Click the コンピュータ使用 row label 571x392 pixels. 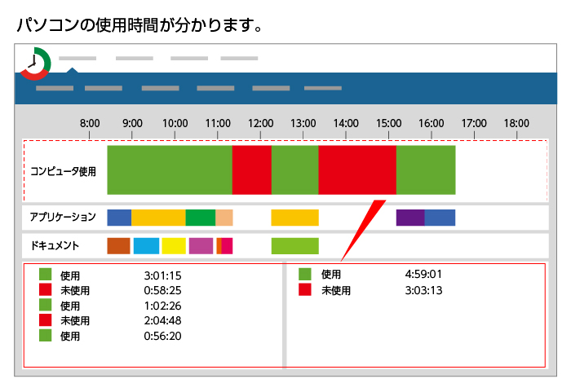pyautogui.click(x=63, y=171)
